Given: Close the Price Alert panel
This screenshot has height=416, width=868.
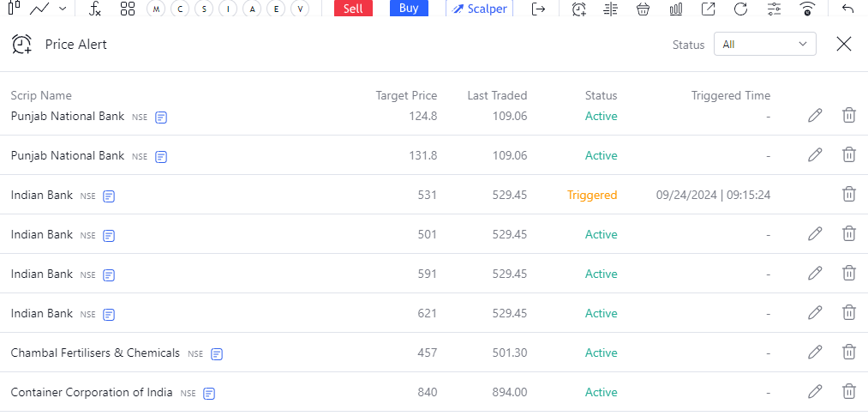Looking at the screenshot, I should coord(844,45).
